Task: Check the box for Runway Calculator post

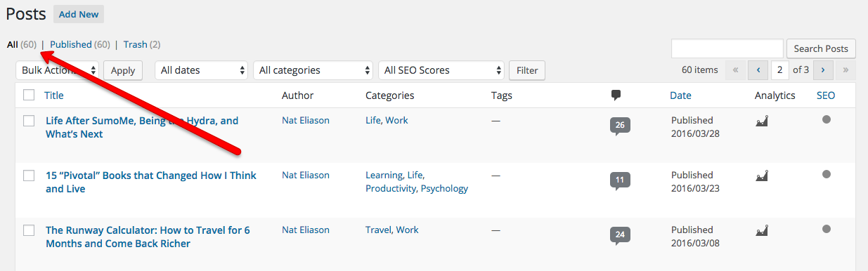Action: pos(29,230)
